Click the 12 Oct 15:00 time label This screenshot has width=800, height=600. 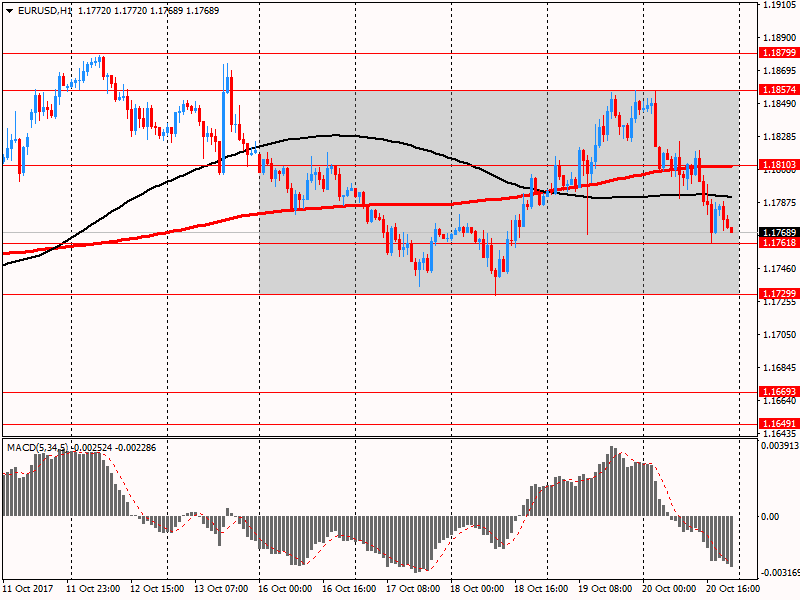pyautogui.click(x=158, y=589)
